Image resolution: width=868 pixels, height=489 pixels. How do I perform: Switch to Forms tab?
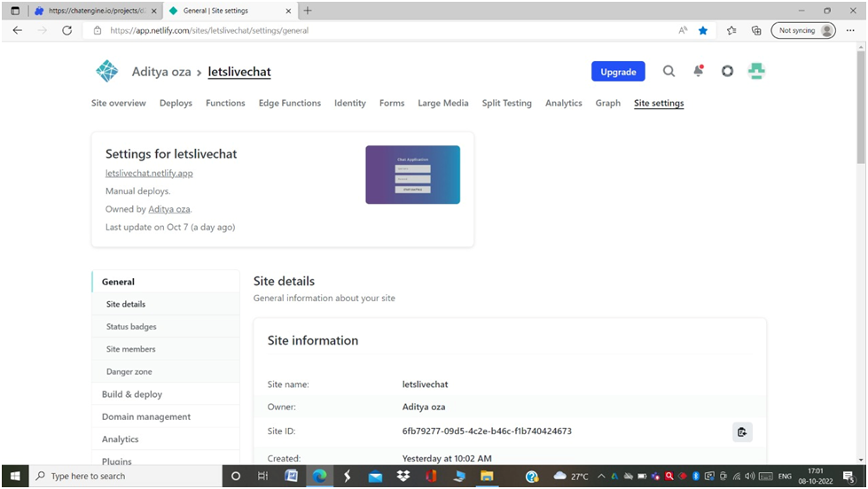392,103
